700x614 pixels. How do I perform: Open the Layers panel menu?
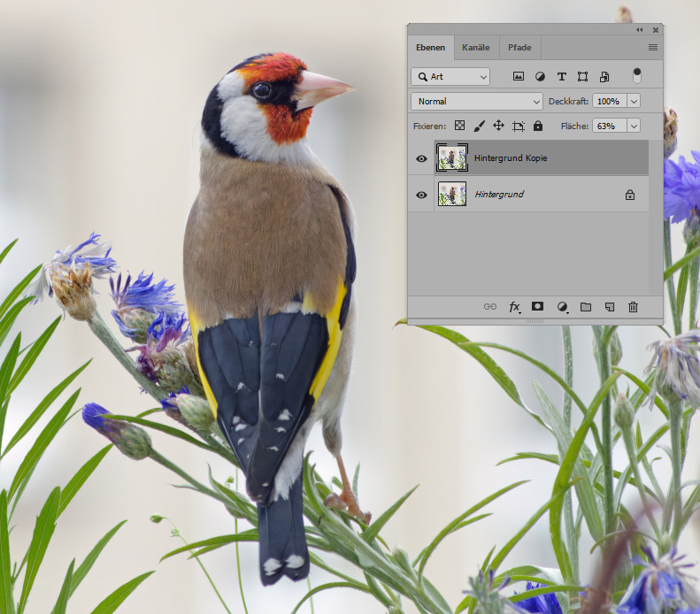(x=653, y=48)
